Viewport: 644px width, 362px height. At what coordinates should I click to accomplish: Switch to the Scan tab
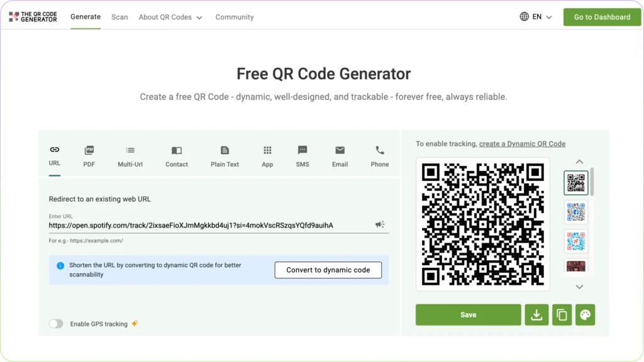pos(119,17)
